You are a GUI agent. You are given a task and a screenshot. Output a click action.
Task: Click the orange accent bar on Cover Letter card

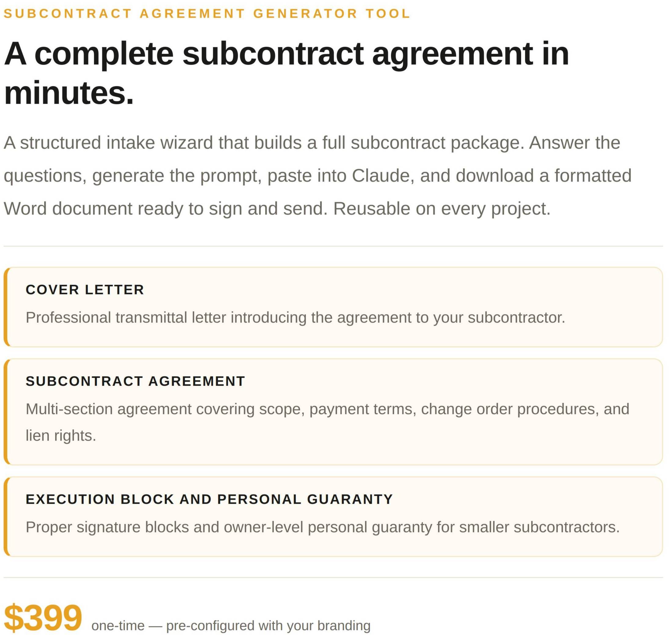(x=5, y=307)
